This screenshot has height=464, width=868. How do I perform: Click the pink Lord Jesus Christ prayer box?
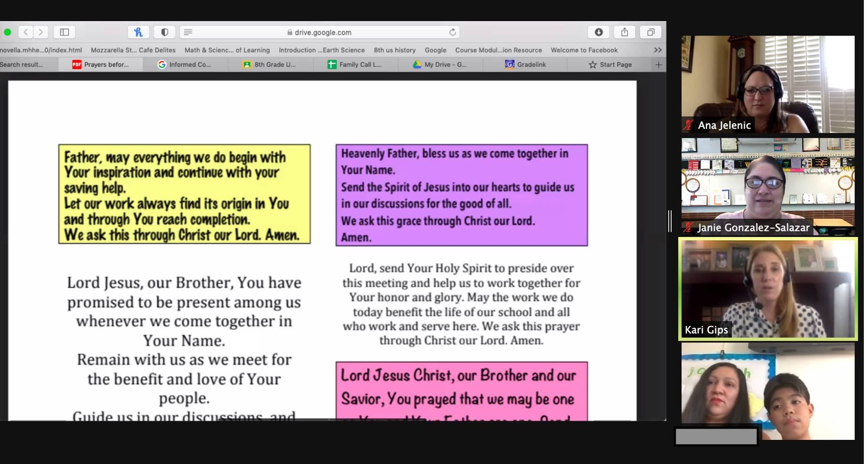[462, 391]
